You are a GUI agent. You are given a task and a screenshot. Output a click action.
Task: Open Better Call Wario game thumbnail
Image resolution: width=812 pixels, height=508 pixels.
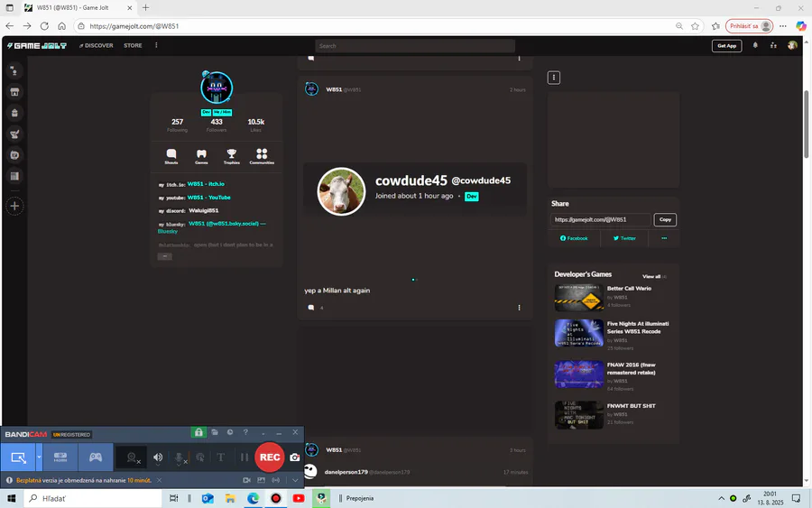tap(579, 298)
